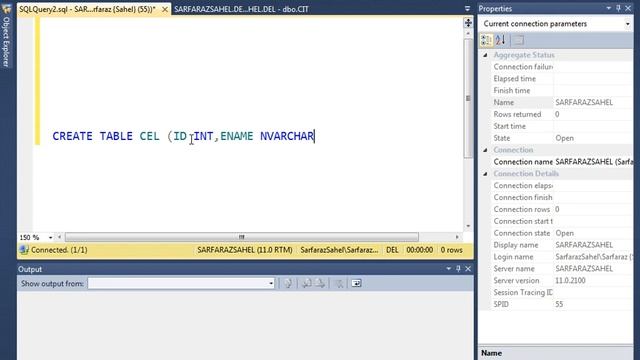Select the Rows returned property row
Viewport: 640px width, 360px height.
coord(562,114)
